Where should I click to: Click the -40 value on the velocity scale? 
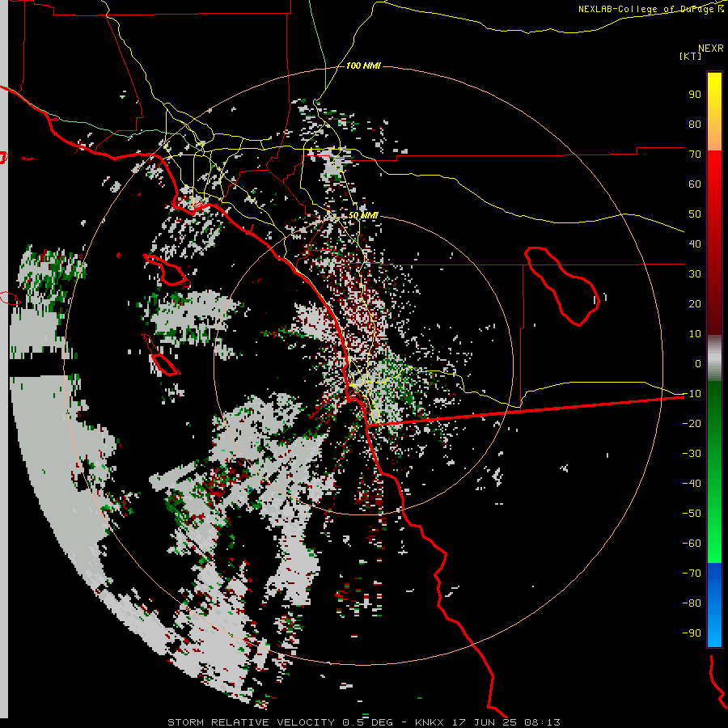[692, 484]
